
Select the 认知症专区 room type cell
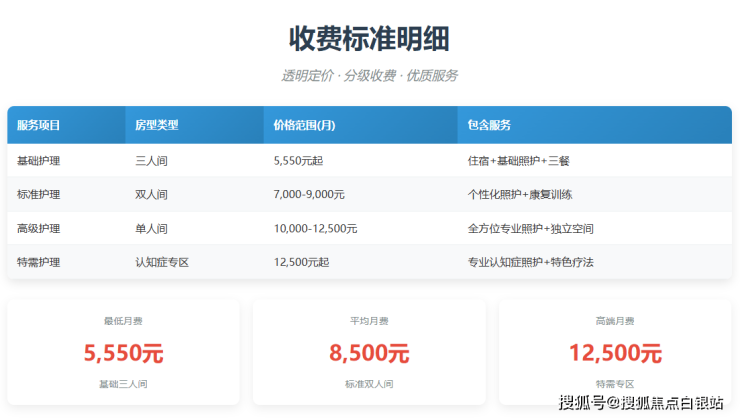pos(162,262)
